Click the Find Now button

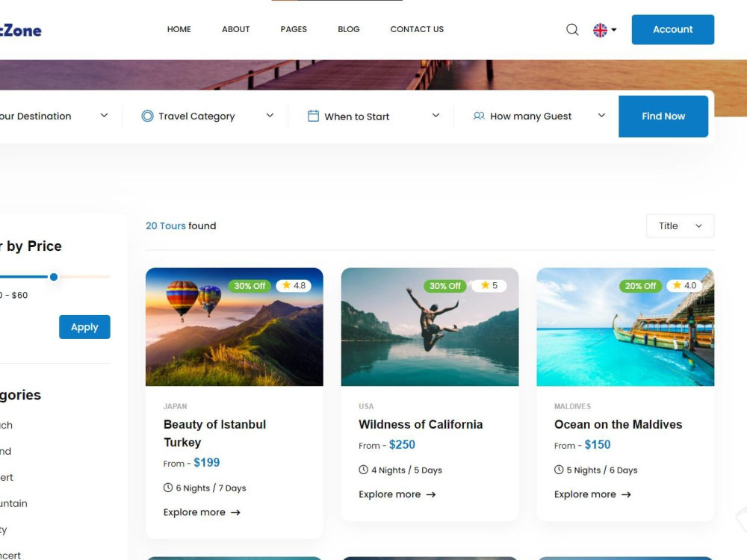pos(663,116)
